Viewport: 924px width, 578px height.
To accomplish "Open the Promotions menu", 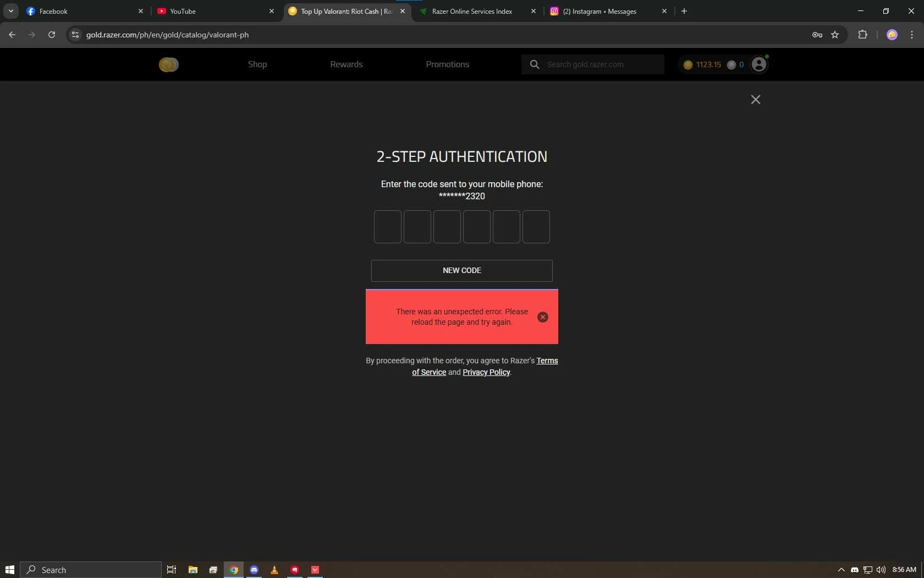I will click(x=447, y=64).
